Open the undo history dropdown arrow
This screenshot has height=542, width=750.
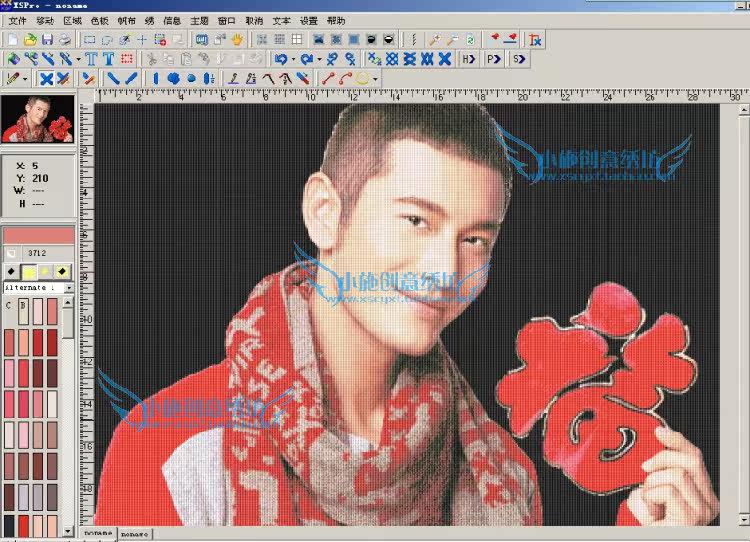click(292, 59)
